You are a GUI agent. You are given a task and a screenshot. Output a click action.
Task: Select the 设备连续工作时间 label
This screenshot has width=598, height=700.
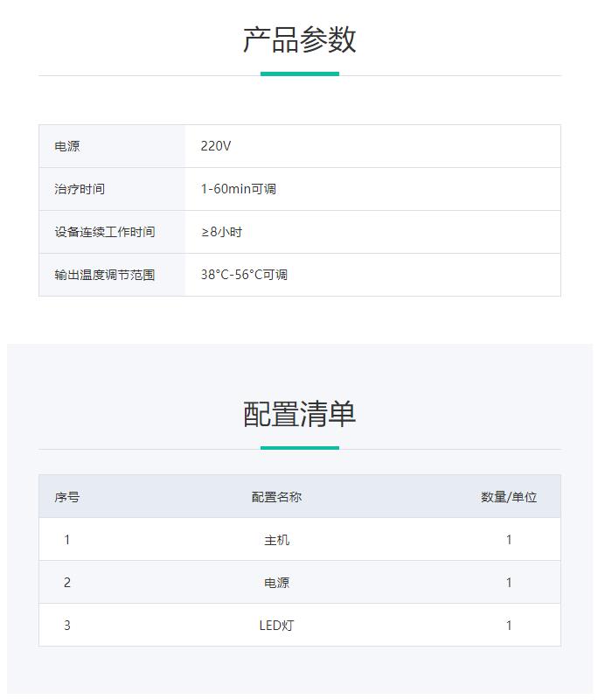[x=104, y=232]
